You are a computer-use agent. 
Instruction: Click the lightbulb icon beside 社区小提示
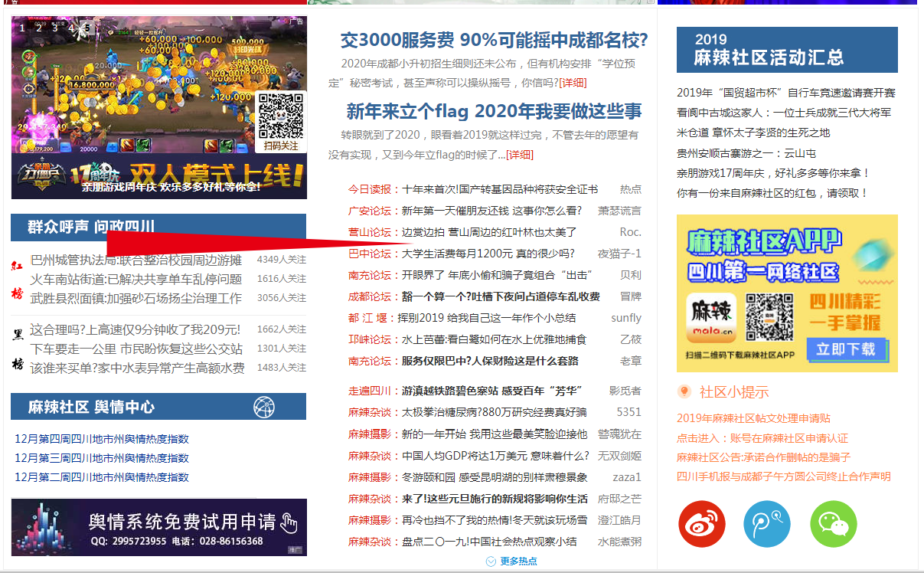684,392
